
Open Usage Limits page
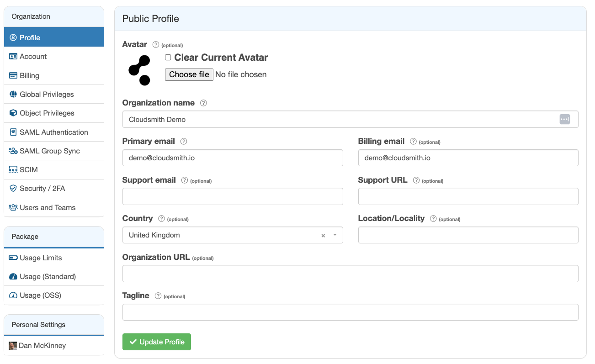pos(54,258)
